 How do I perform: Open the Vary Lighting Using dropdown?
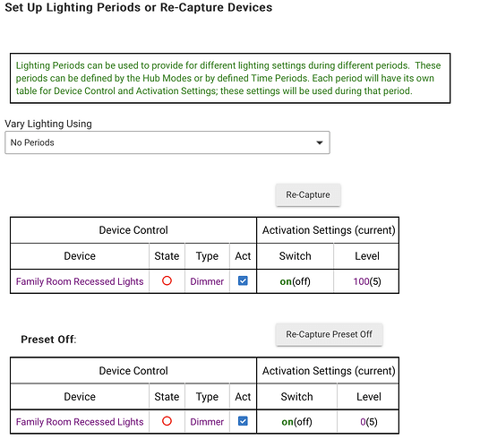pos(167,142)
